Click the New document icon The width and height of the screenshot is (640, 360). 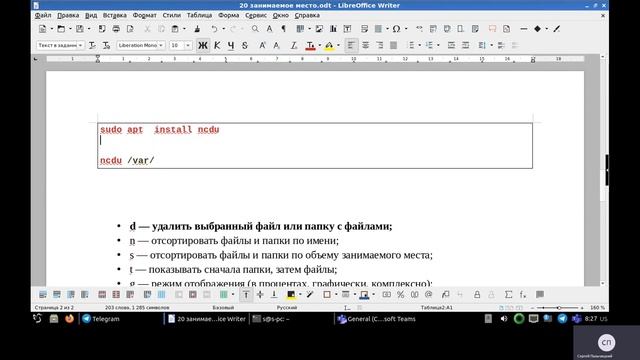pyautogui.click(x=42, y=29)
